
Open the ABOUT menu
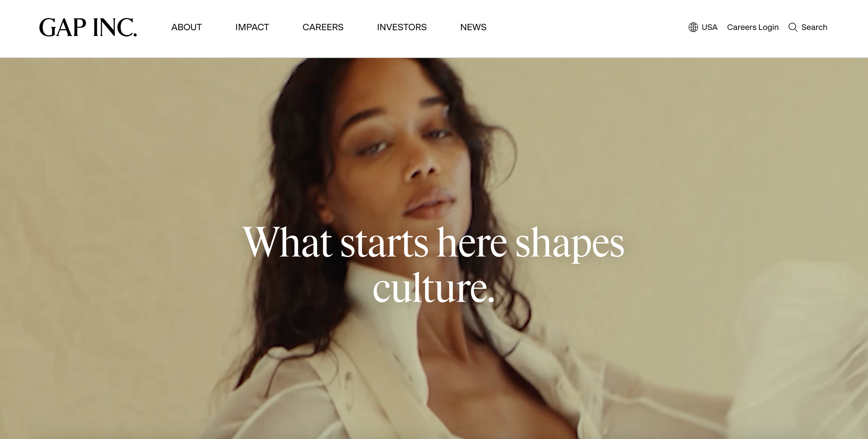click(186, 27)
